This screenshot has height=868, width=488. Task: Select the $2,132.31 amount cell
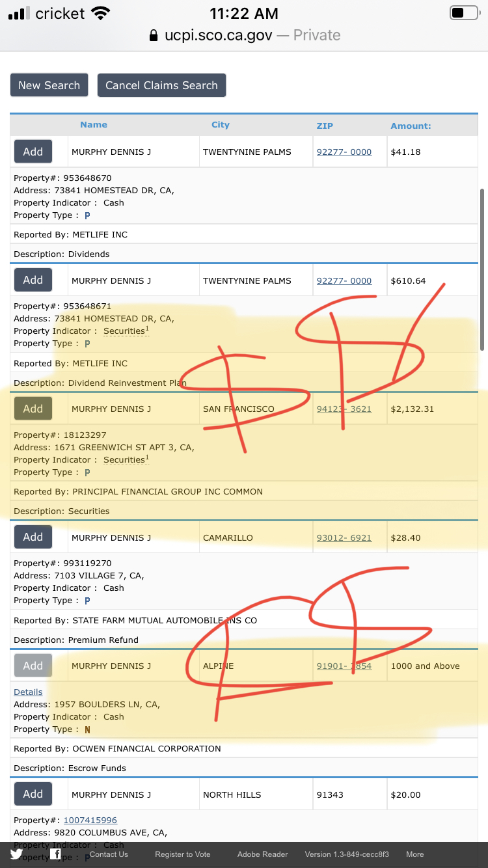432,409
